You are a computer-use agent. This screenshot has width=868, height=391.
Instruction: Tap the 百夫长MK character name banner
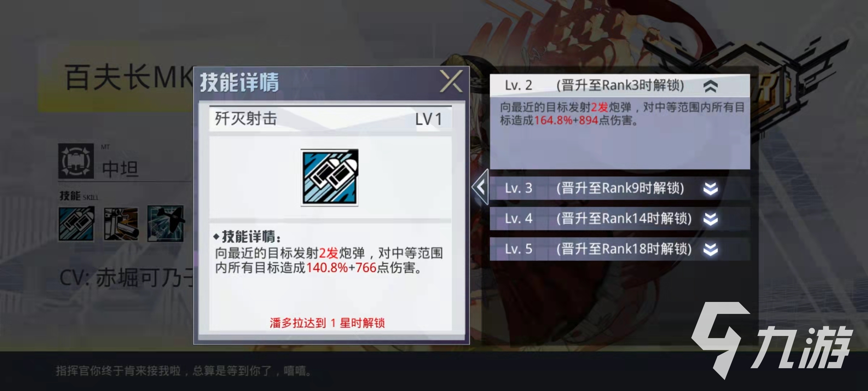point(129,77)
